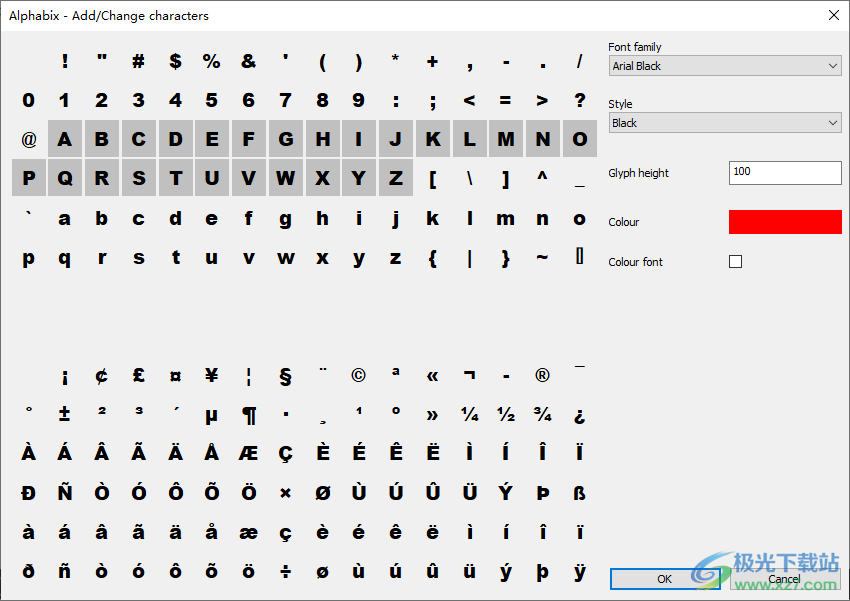This screenshot has width=850, height=601.
Task: Select the micro µ glyph
Action: pyautogui.click(x=211, y=416)
